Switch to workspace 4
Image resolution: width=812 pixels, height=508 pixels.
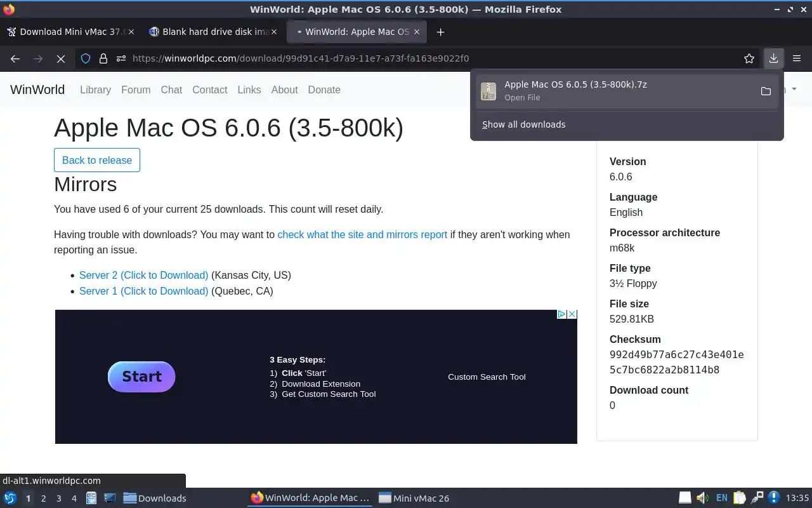(74, 498)
